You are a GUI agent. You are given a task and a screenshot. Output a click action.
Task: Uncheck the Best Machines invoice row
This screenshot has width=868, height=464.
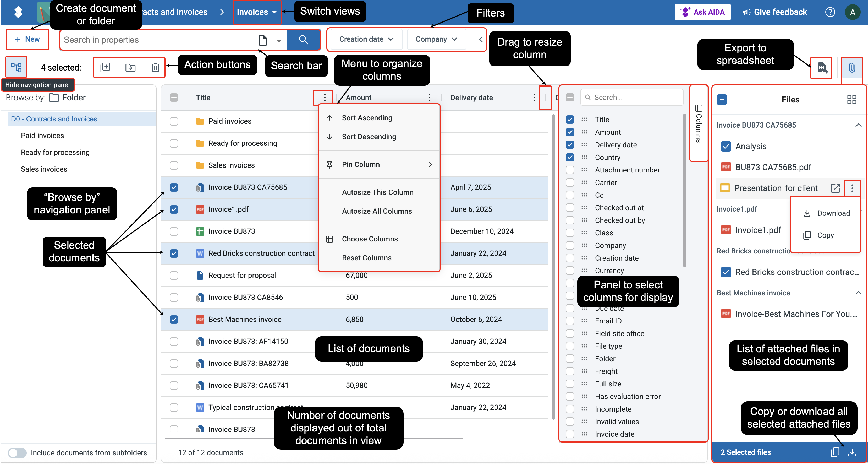tap(174, 319)
